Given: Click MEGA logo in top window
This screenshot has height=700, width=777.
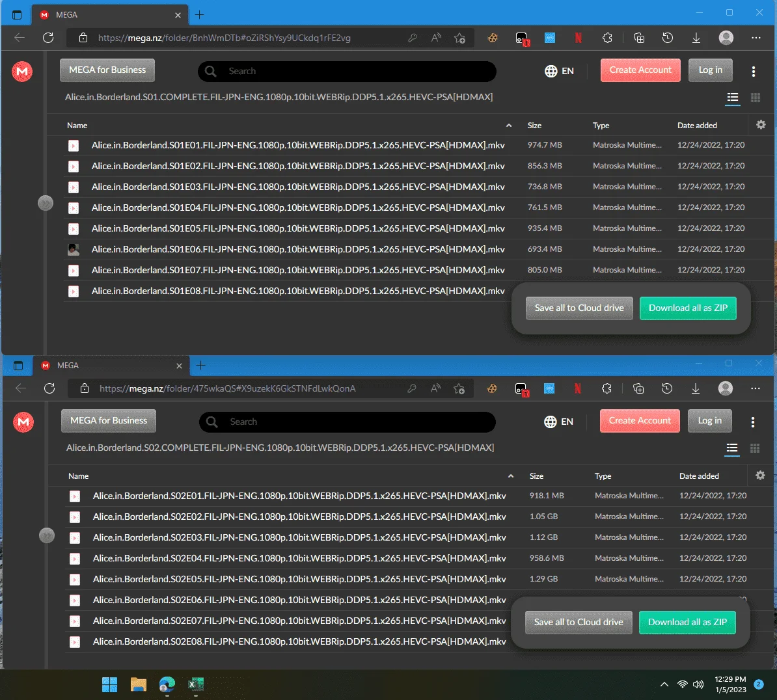Looking at the screenshot, I should pos(22,72).
